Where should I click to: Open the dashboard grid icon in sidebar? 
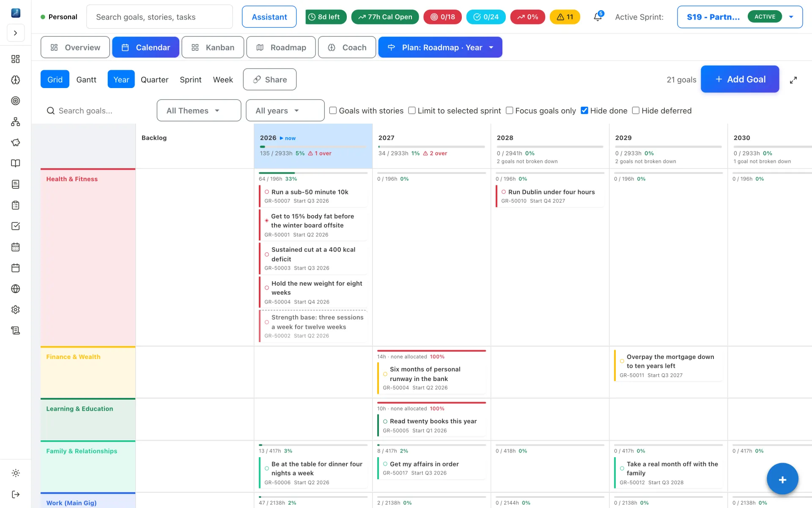coord(16,59)
